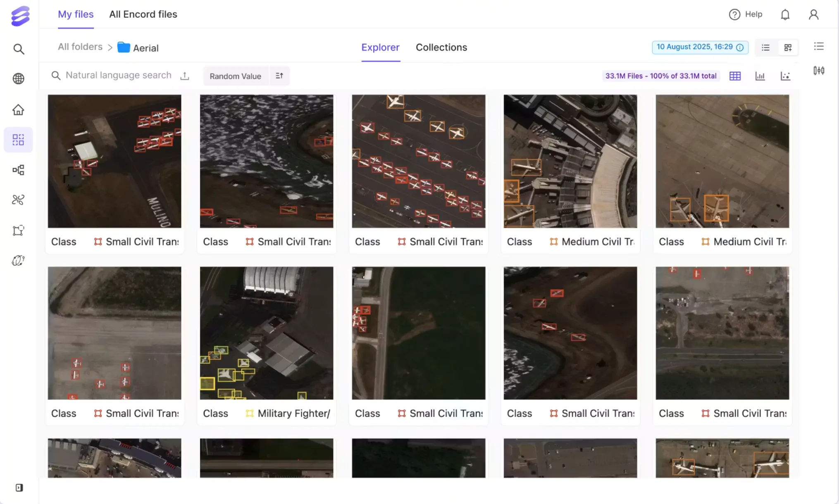Open the search icon in left sidebar
Screen dimensions: 839x504
[x=19, y=49]
